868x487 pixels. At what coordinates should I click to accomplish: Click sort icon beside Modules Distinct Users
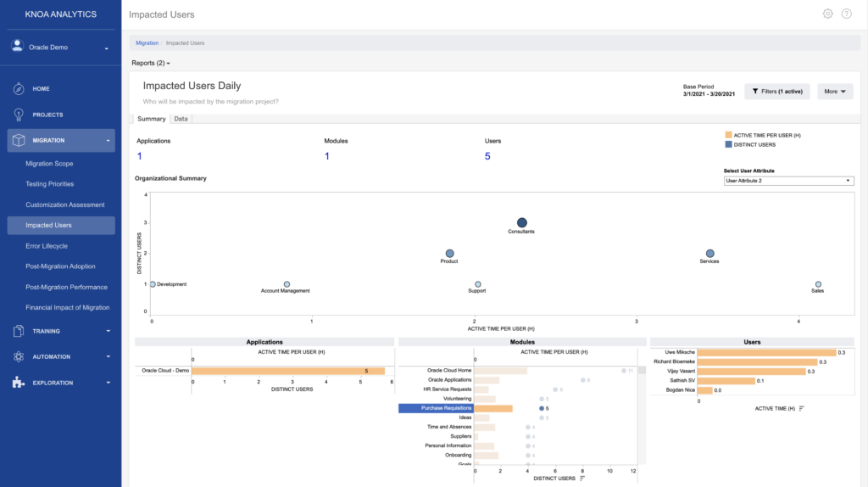(x=582, y=479)
